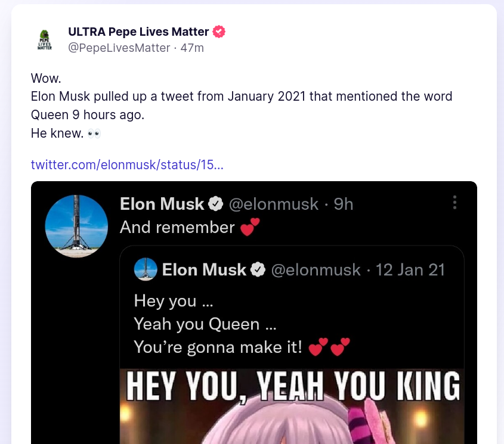This screenshot has height=444, width=504.
Task: Click the 12 Jan 21 quoted tweet date
Action: 410,270
